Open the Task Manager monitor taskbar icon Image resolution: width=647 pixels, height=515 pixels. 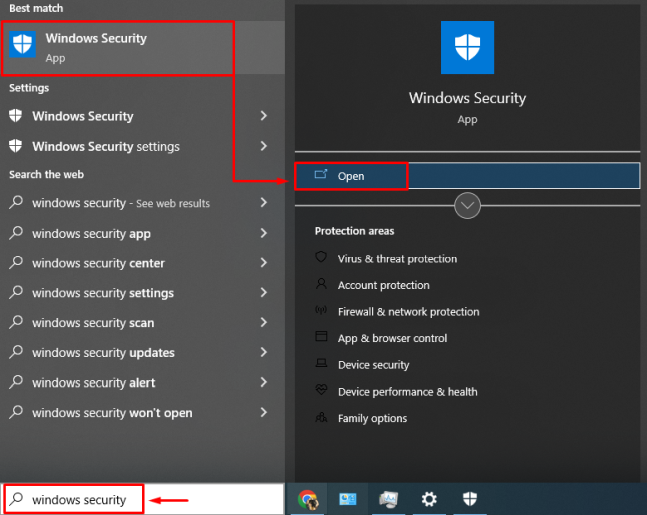pyautogui.click(x=388, y=499)
